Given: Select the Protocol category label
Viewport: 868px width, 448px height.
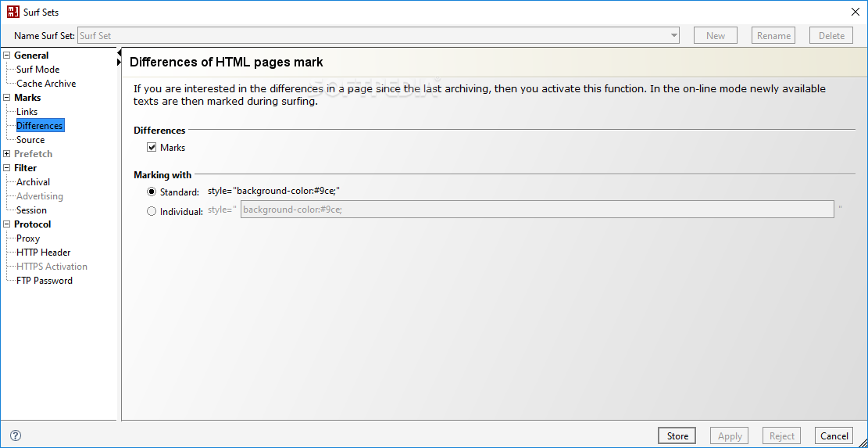Looking at the screenshot, I should (x=33, y=224).
